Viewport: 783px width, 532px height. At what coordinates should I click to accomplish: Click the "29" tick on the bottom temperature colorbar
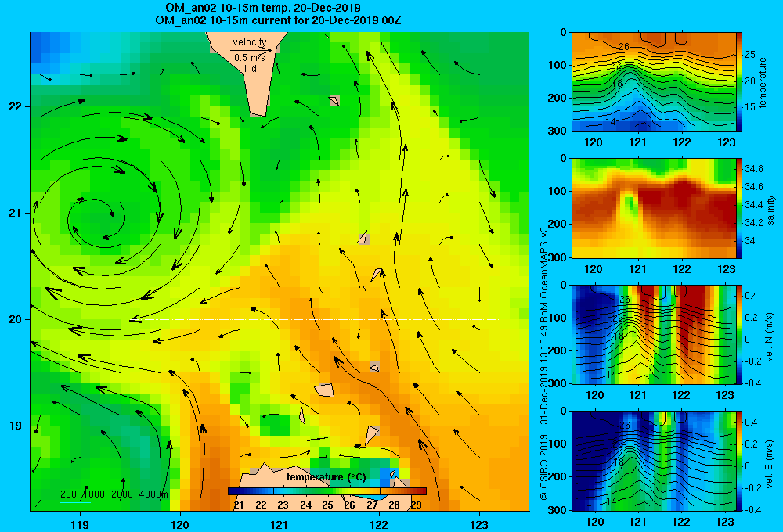(x=416, y=505)
